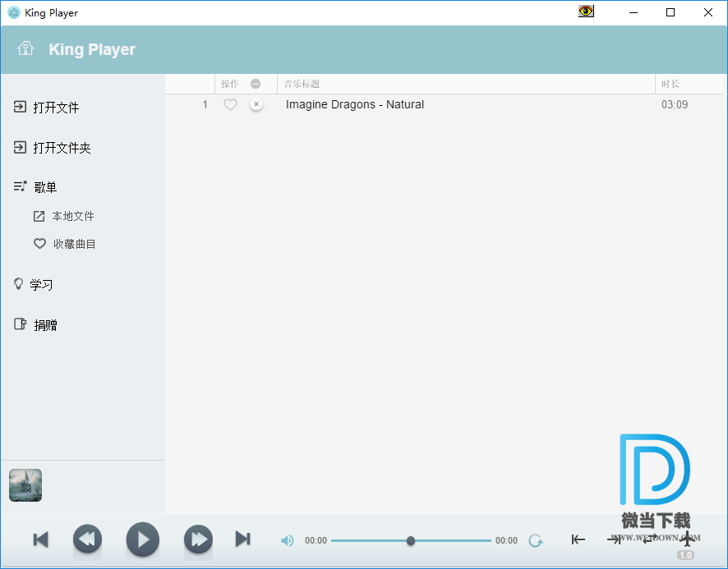
Task: Favorite Imagine Dragons - Natural with heart
Action: click(230, 104)
